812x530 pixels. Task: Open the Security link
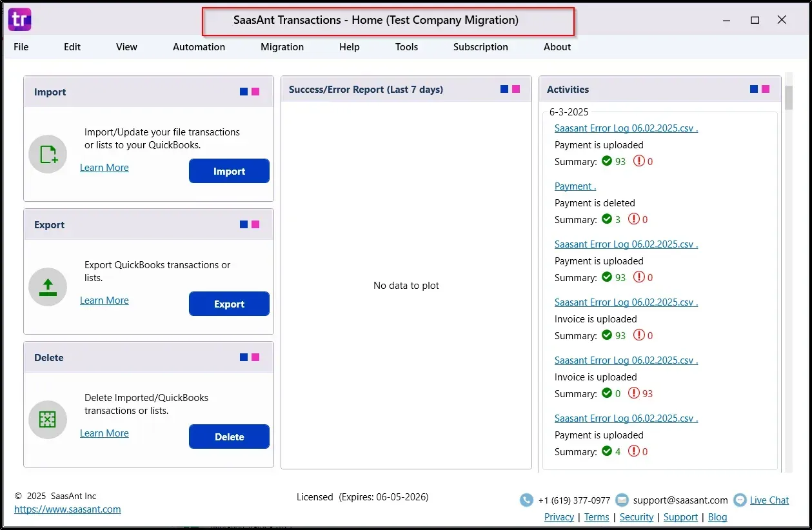(637, 517)
